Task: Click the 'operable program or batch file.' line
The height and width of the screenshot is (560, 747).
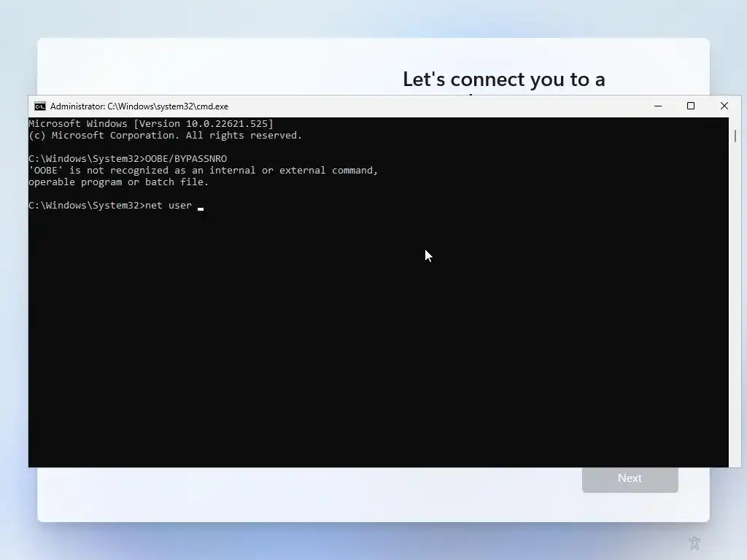Action: [x=119, y=182]
